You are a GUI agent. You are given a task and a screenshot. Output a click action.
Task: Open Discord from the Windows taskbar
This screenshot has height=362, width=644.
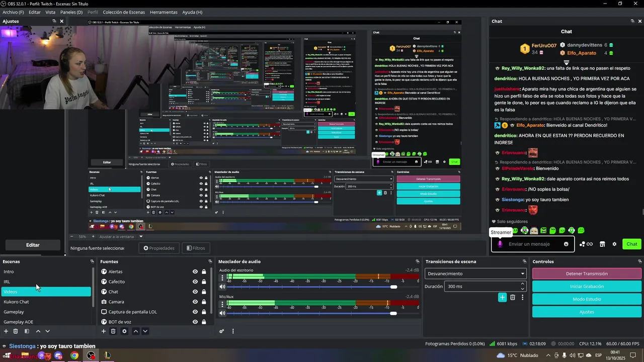pos(58,355)
